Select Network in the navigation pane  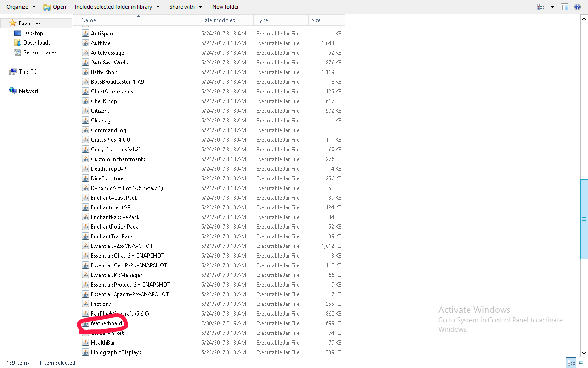29,91
